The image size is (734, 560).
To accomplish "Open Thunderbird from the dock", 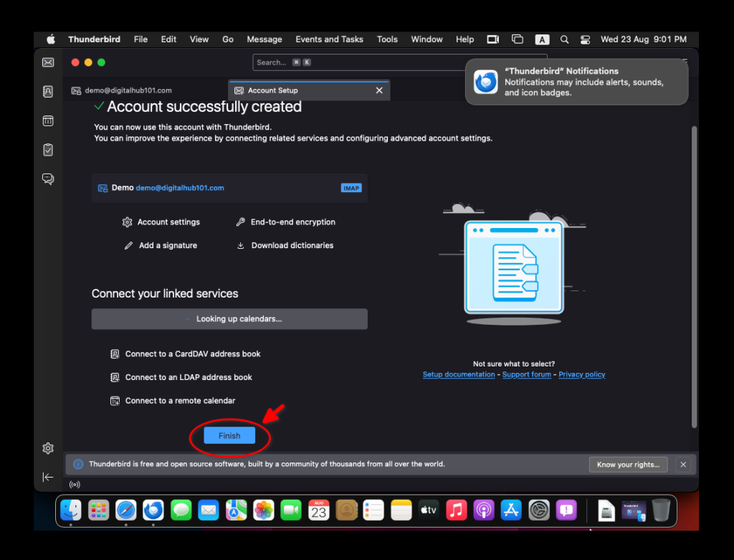I will point(153,510).
